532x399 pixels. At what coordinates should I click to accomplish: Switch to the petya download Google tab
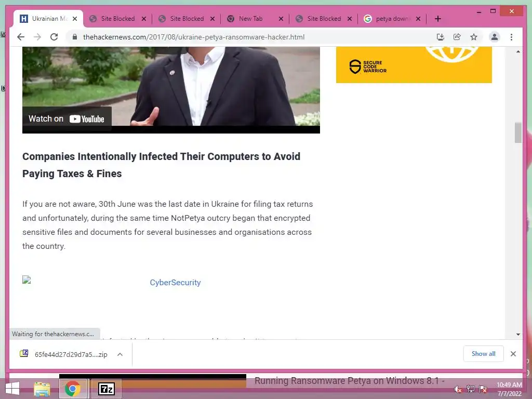392,19
